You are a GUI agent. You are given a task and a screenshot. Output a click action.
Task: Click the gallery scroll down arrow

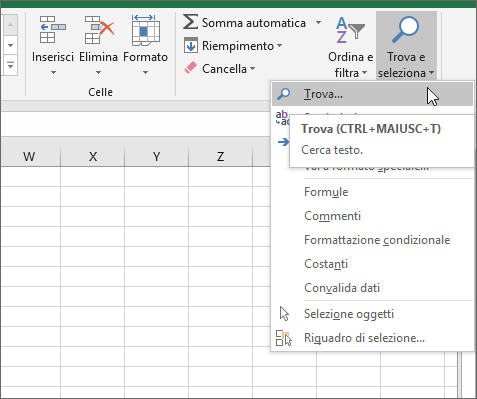pyautogui.click(x=11, y=46)
